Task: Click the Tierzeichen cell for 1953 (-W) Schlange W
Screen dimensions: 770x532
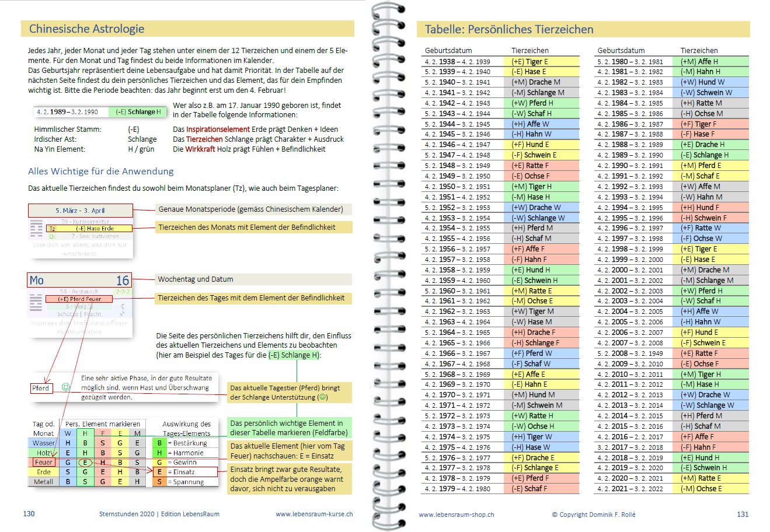Action: click(x=541, y=218)
